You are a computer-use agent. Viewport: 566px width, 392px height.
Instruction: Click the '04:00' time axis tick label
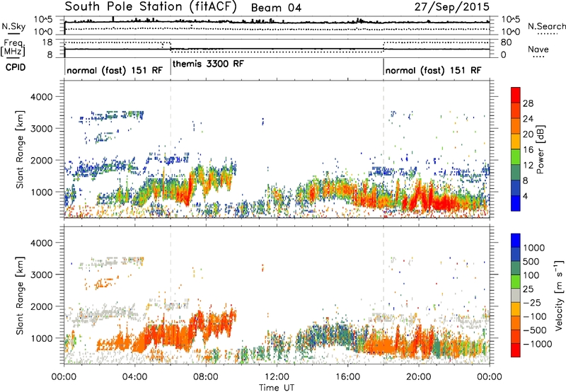pos(135,377)
